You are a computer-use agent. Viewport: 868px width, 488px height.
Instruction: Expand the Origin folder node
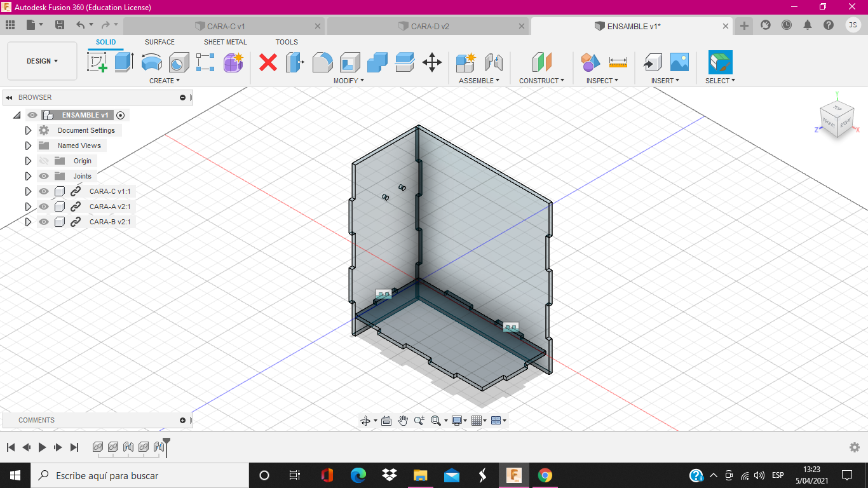(28, 161)
